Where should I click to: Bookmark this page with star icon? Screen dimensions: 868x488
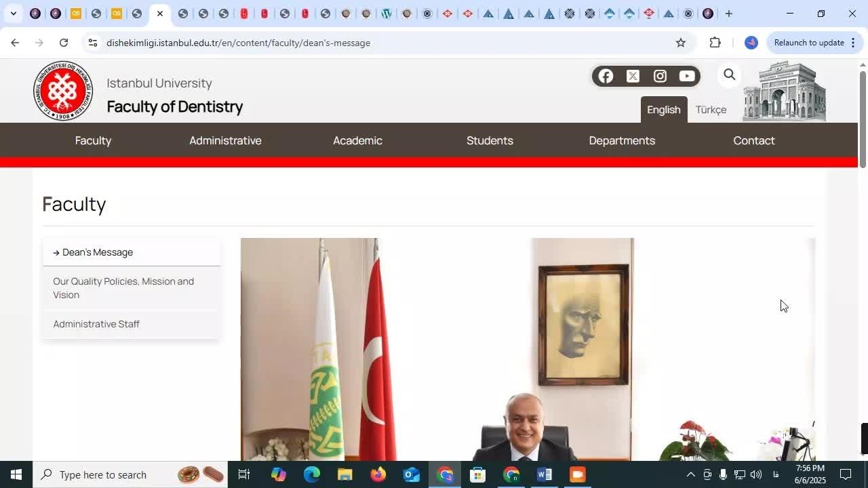pyautogui.click(x=681, y=43)
